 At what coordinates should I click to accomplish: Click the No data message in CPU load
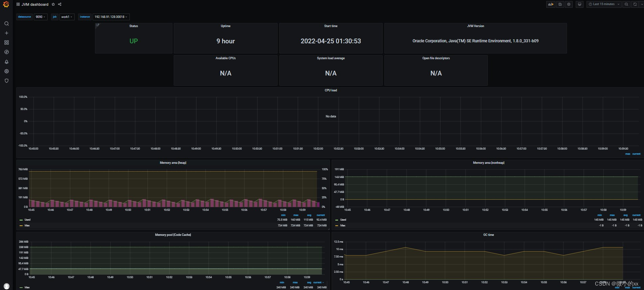[331, 116]
